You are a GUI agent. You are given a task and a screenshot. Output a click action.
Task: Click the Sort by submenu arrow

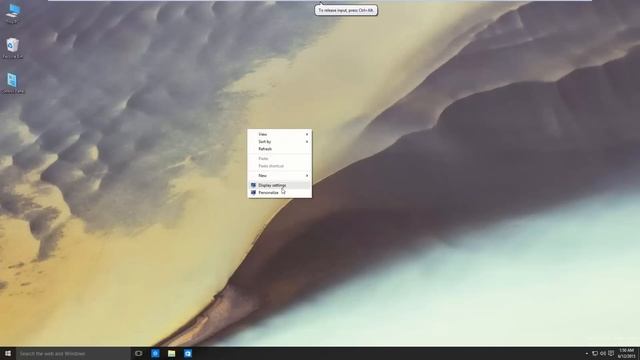click(x=307, y=142)
